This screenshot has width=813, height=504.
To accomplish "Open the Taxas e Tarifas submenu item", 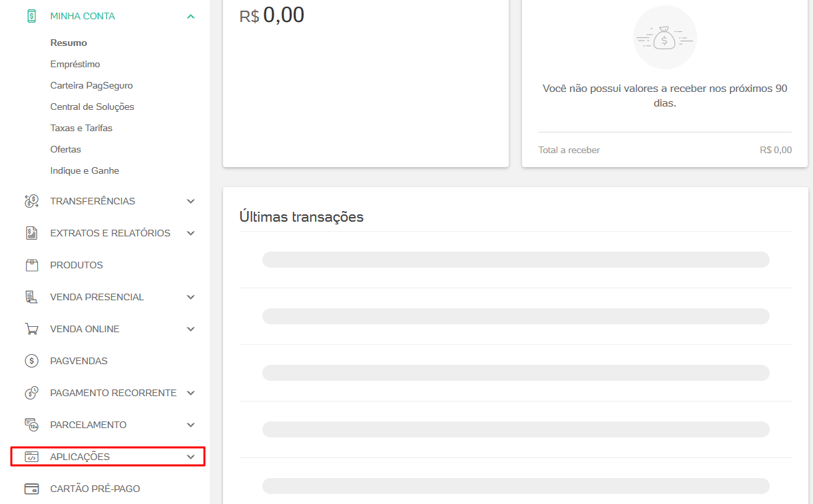I will (x=81, y=128).
